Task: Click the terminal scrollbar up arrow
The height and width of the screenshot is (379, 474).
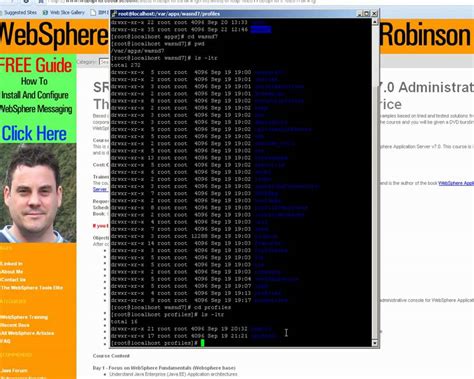Action: pyautogui.click(x=375, y=22)
